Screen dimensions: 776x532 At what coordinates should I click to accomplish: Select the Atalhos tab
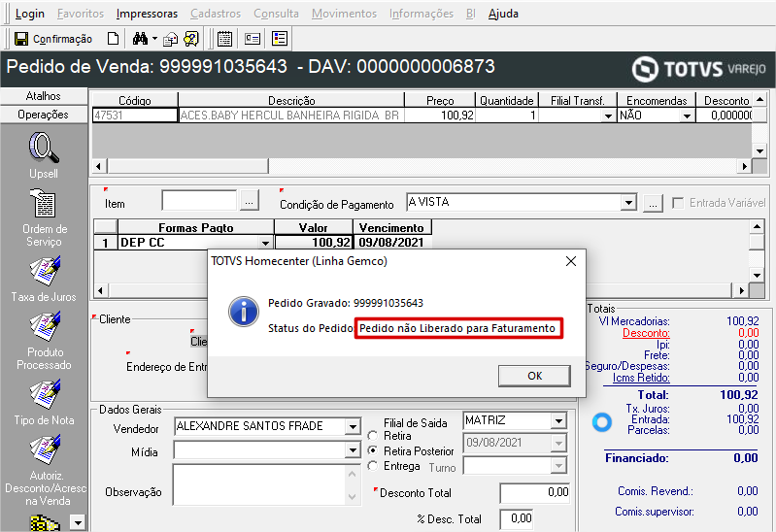pyautogui.click(x=44, y=96)
